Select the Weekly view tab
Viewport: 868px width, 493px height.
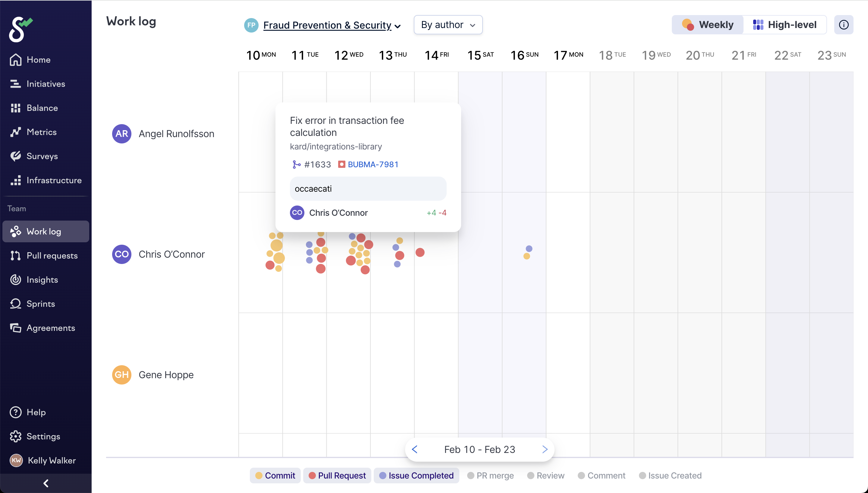click(x=708, y=25)
